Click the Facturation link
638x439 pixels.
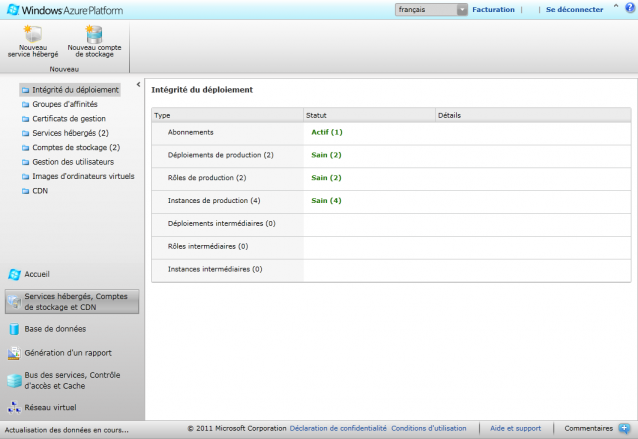tap(493, 9)
